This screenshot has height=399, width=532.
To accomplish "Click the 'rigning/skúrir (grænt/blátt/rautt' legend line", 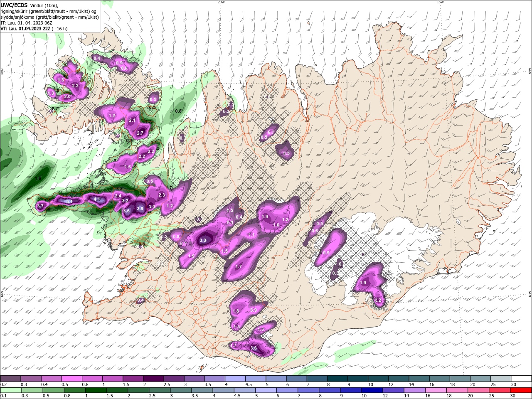I will pos(49,11).
